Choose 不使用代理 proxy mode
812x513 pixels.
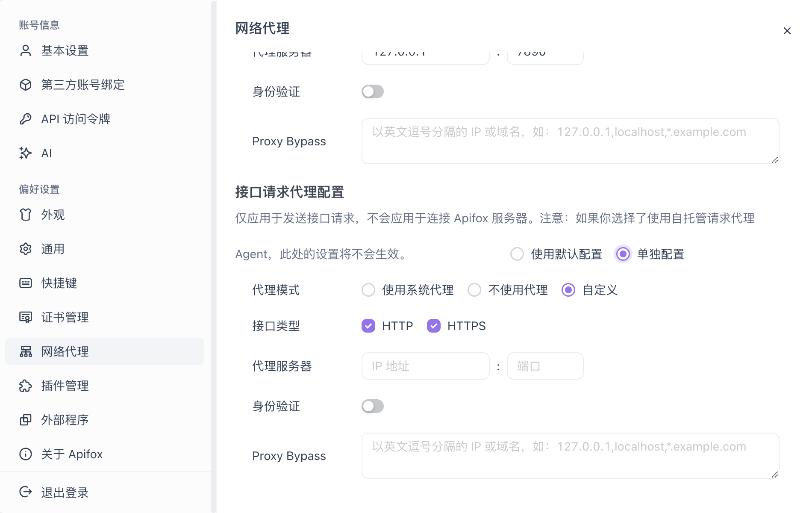[x=474, y=290]
